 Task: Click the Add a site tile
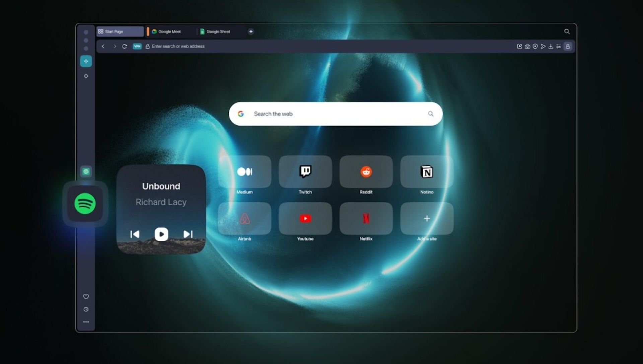click(x=427, y=219)
